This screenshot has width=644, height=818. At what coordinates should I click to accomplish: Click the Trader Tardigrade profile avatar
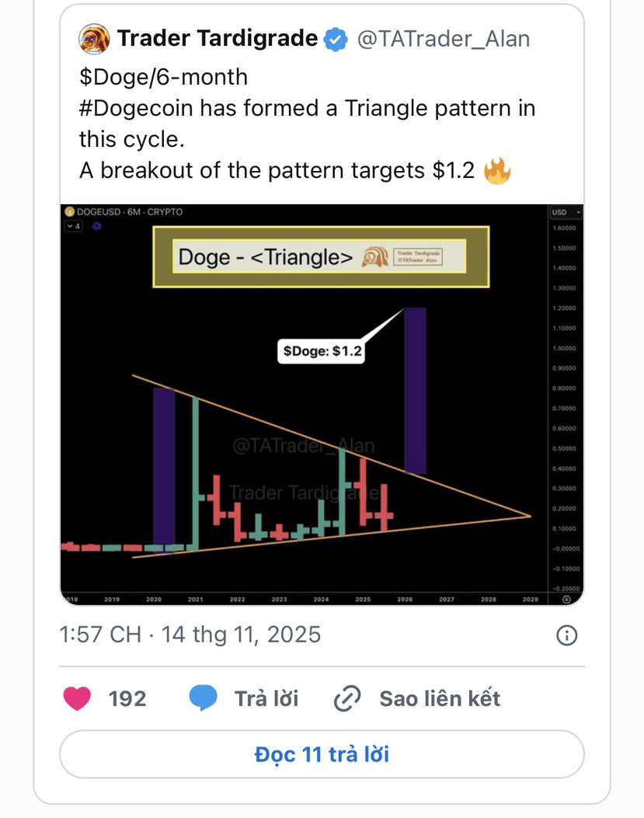[x=94, y=39]
